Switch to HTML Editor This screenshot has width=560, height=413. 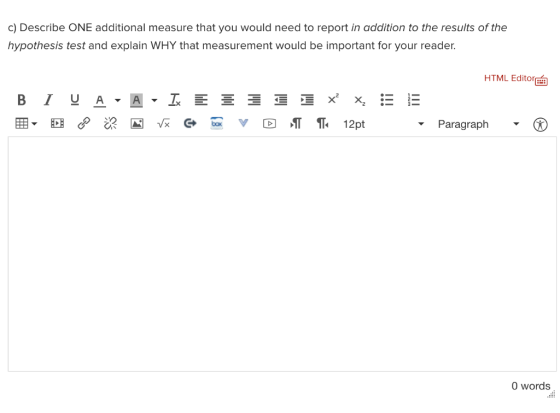pos(509,78)
